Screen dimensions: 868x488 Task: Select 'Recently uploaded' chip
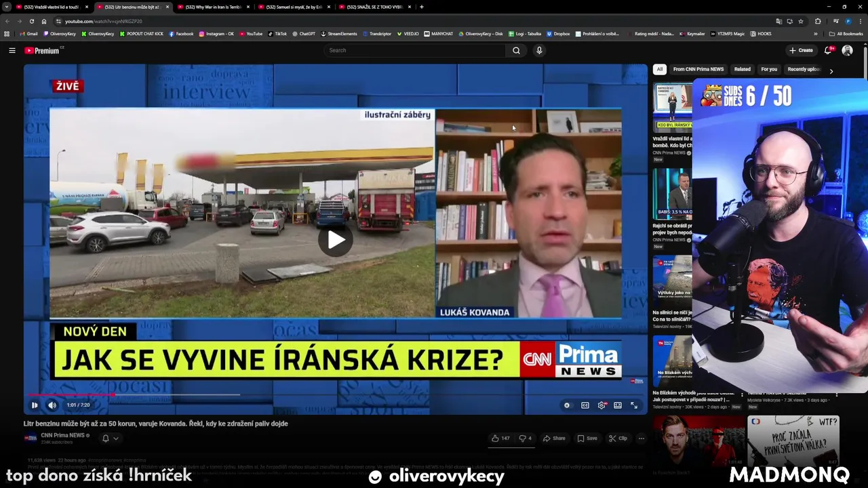pos(804,69)
